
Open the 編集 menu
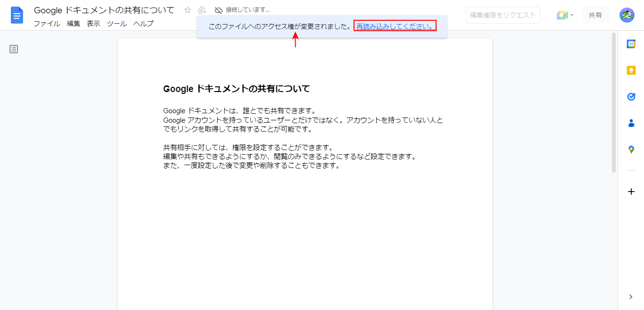point(74,24)
